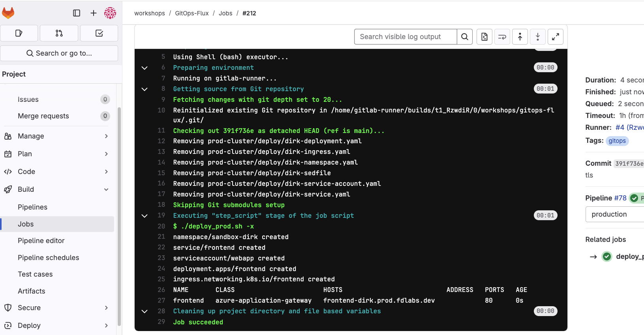Expand the Secure sidebar chevron
This screenshot has width=644, height=335.
pos(106,308)
